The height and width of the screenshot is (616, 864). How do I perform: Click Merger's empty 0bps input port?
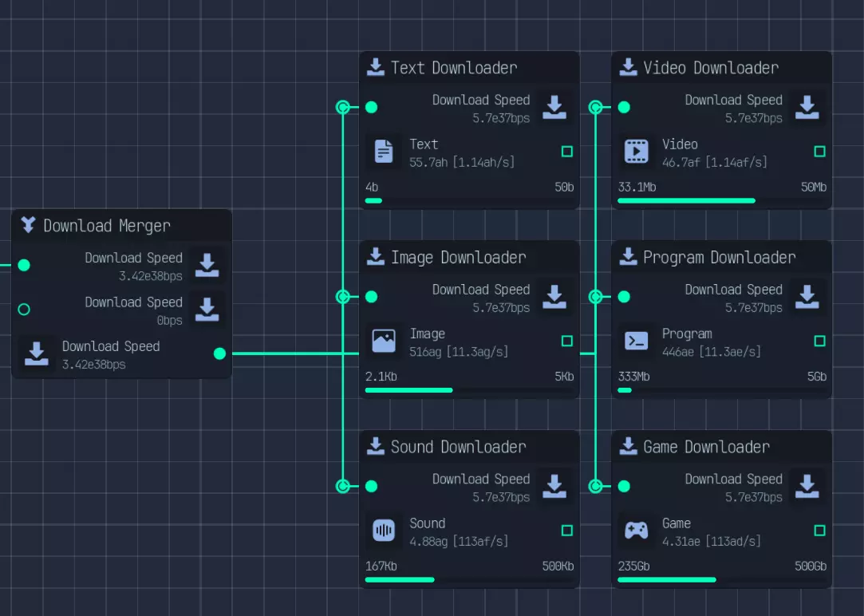point(24,310)
